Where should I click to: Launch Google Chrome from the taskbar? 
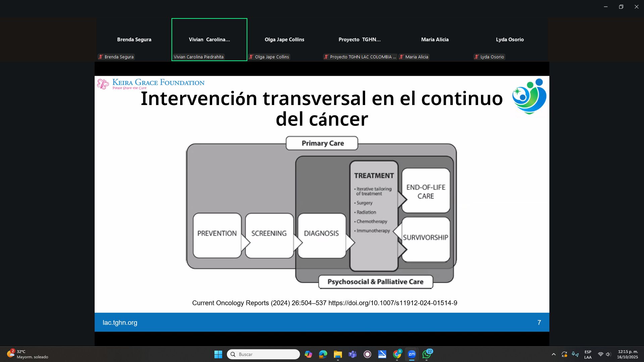click(x=397, y=354)
